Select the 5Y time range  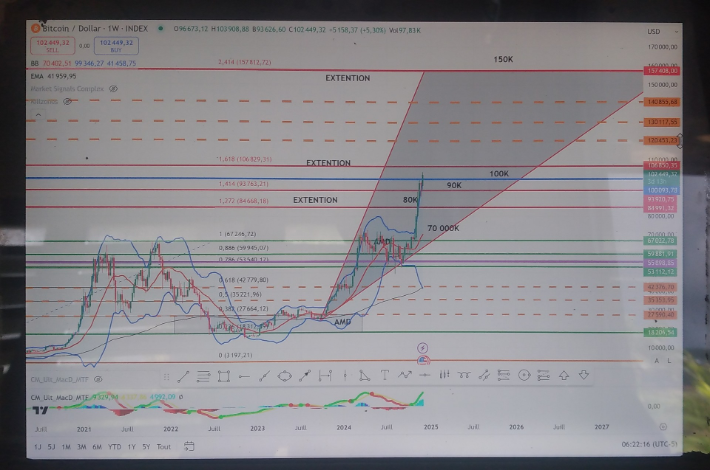(x=146, y=447)
